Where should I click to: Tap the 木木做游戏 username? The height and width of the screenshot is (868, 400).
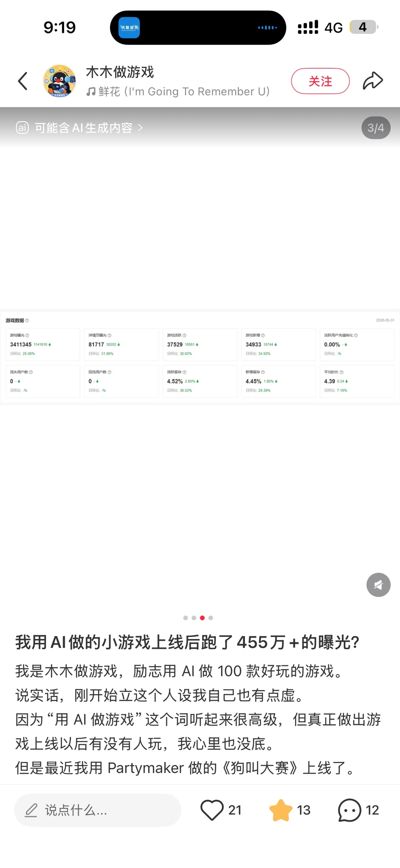pyautogui.click(x=120, y=72)
